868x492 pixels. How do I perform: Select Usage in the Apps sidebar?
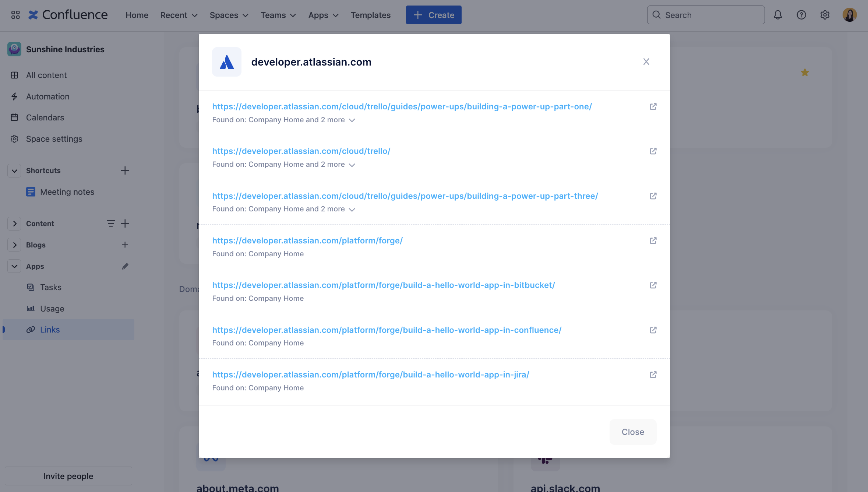tap(52, 309)
